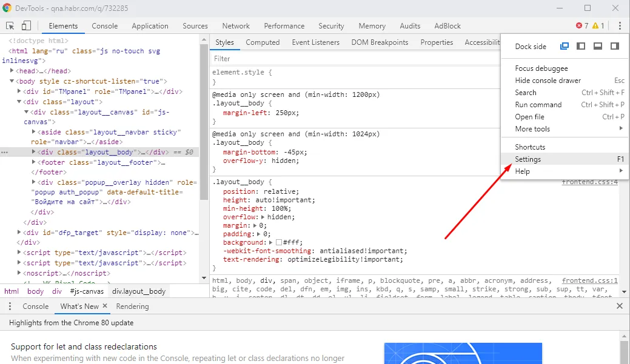Select dock to left icon
The width and height of the screenshot is (630, 364).
click(x=581, y=46)
